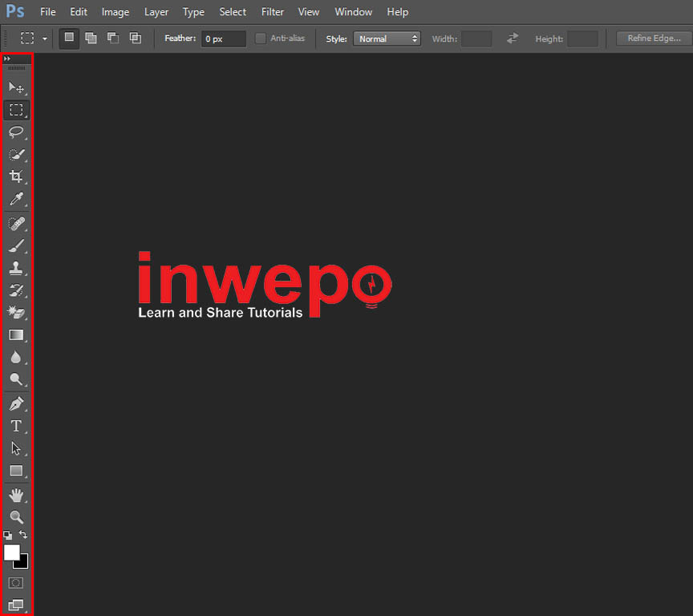Select the Lasso tool
This screenshot has height=616, width=693.
point(16,132)
